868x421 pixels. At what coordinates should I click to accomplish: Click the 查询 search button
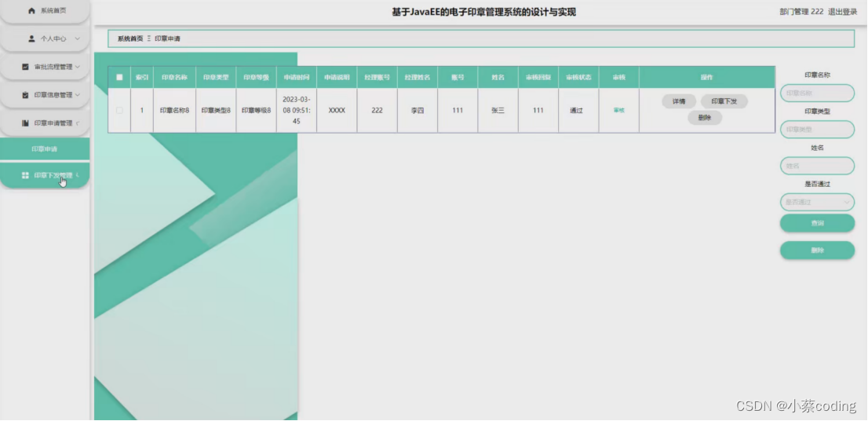pos(817,223)
